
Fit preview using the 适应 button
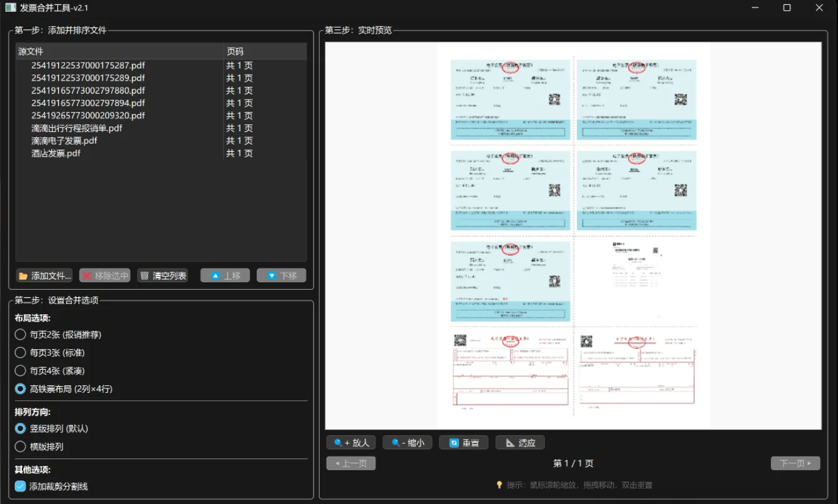coord(520,443)
